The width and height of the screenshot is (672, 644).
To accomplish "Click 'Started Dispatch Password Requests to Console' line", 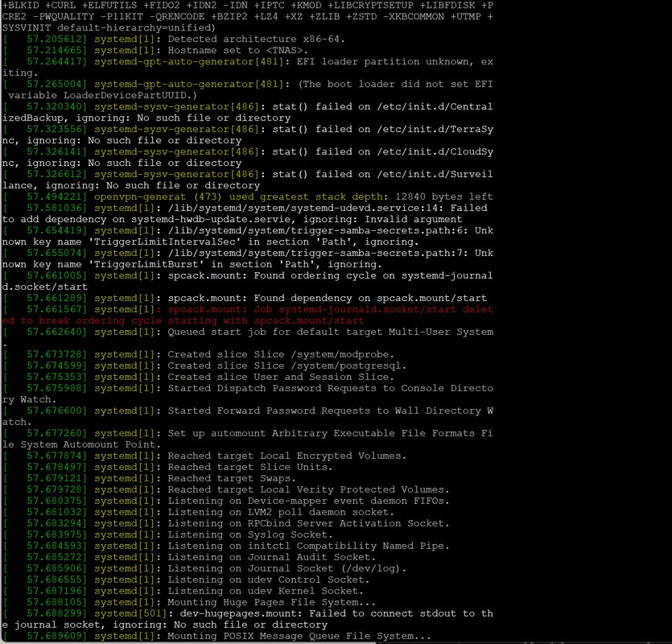I will (x=306, y=387).
